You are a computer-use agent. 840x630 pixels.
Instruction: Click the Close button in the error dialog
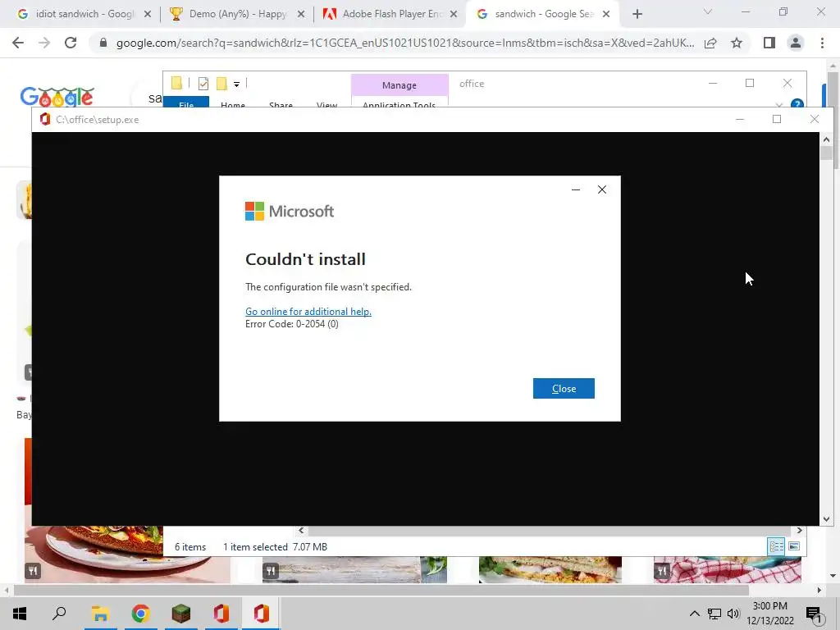click(564, 388)
